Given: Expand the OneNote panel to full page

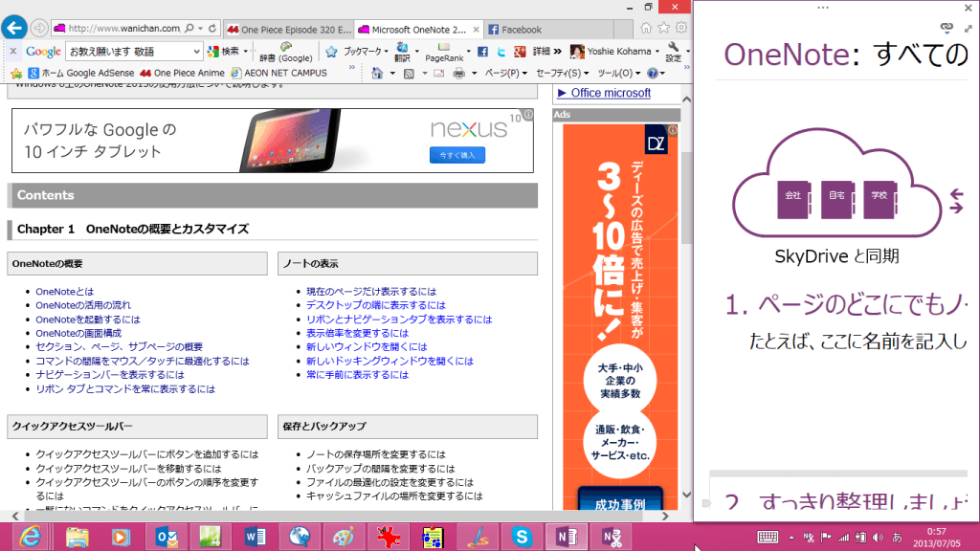Looking at the screenshot, I should (969, 28).
